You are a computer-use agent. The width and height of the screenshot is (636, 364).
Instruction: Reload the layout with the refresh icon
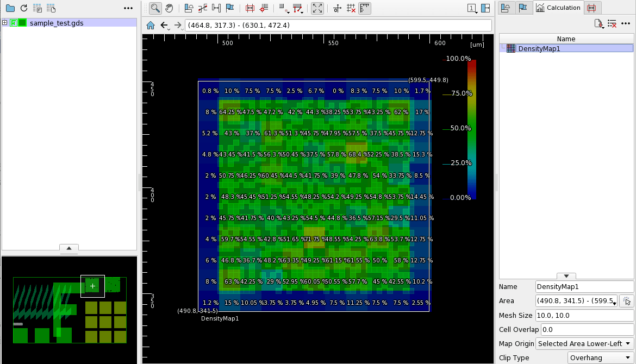tap(24, 8)
